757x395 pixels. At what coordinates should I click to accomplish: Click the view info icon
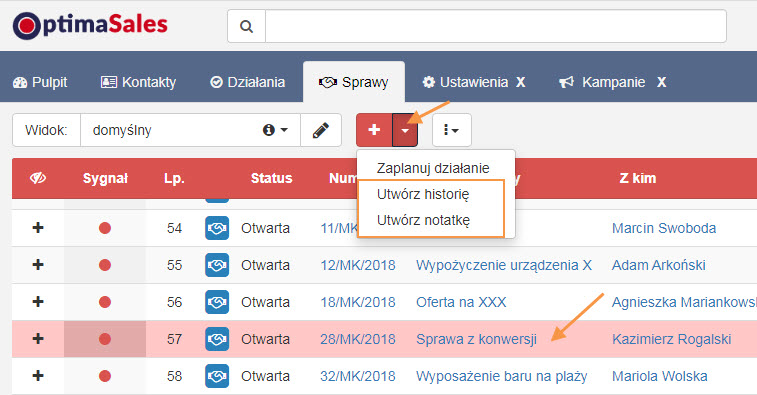(x=269, y=130)
